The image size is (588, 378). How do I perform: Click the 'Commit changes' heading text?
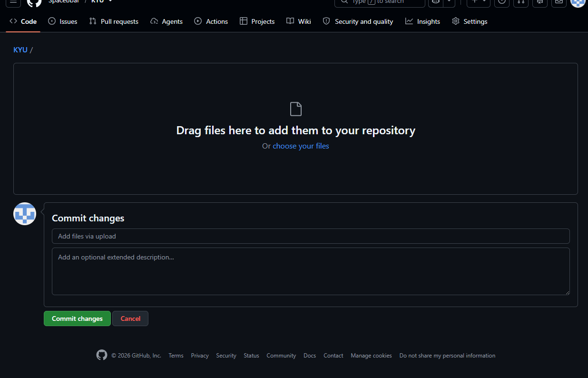click(88, 218)
